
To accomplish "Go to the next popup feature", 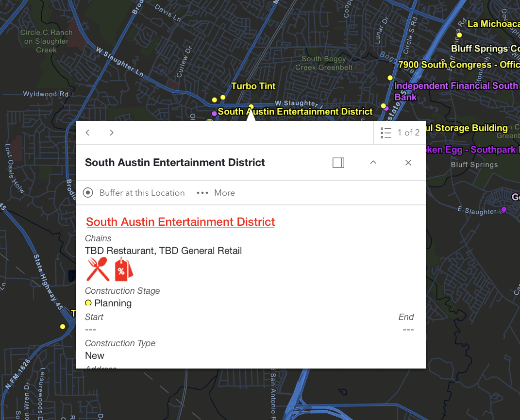I will tap(112, 133).
